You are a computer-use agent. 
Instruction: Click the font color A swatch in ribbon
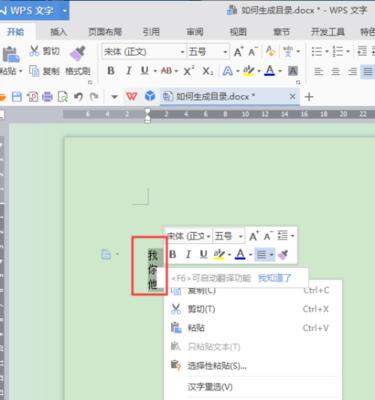pyautogui.click(x=270, y=71)
